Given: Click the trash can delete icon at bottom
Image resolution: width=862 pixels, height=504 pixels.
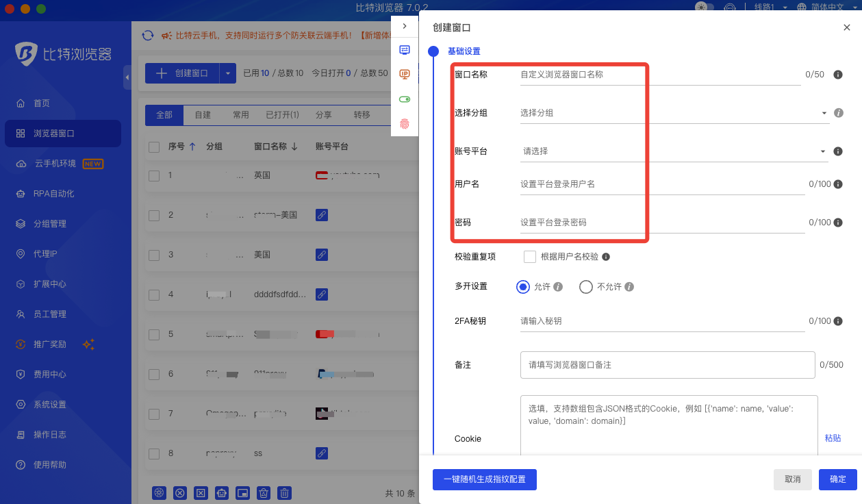Looking at the screenshot, I should coord(285,492).
